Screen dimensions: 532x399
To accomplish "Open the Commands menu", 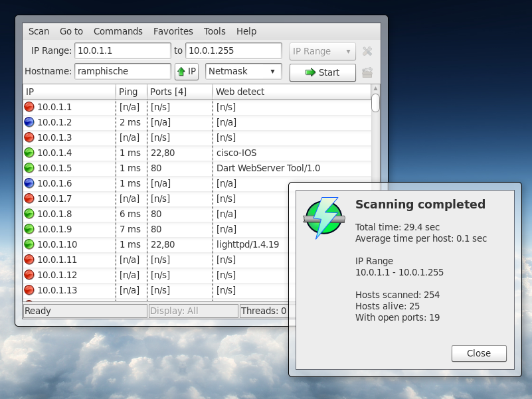I will pos(118,31).
